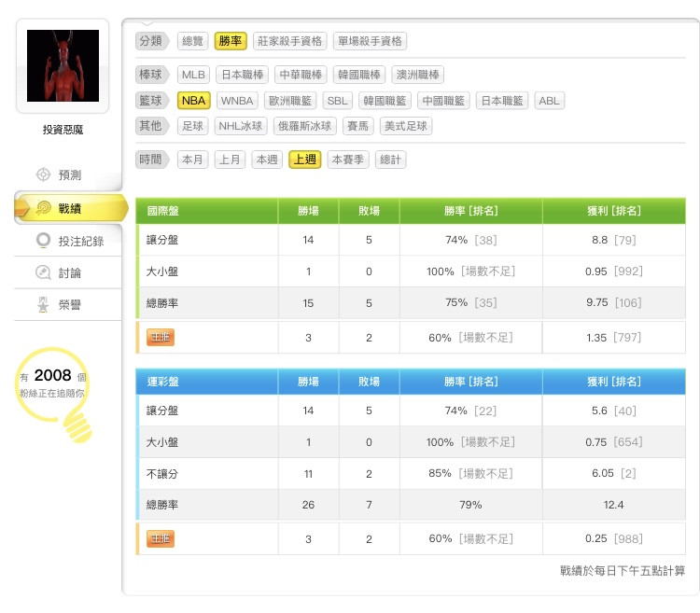This screenshot has height=613, width=700.
Task: Click the 籃球 row label
Action: [151, 101]
